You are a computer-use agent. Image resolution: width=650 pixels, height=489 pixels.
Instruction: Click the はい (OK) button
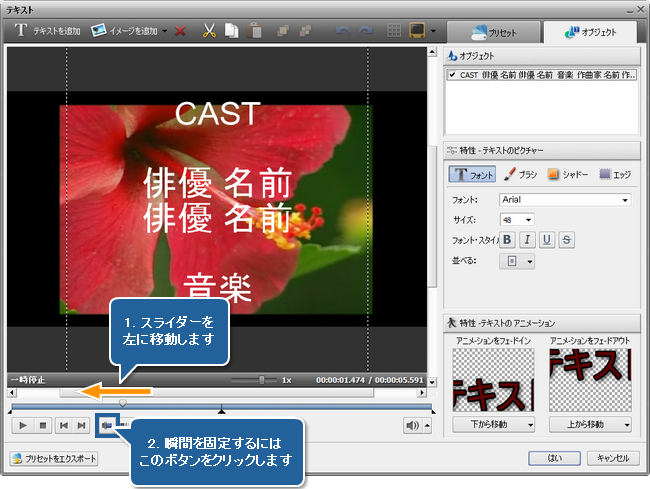coord(554,458)
